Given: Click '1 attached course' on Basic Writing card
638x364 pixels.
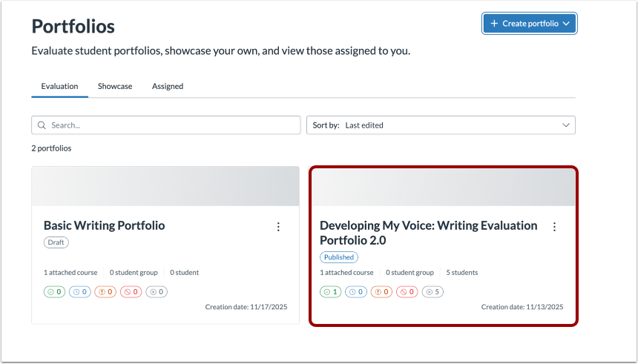Looking at the screenshot, I should point(70,273).
